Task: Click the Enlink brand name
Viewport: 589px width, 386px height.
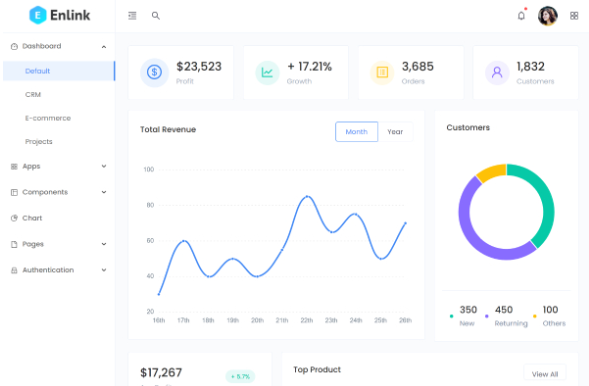Action: [70, 15]
